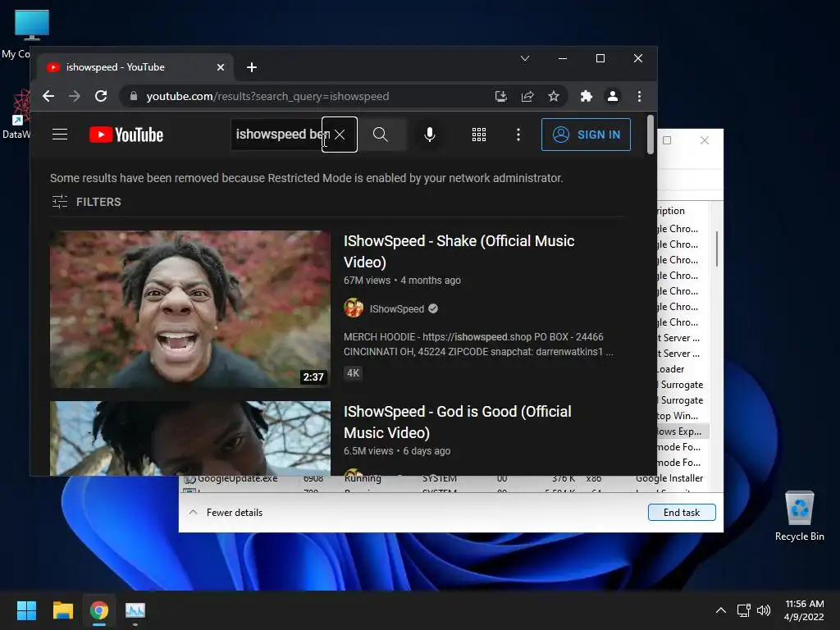Go forward with Chrome forward arrow
840x630 pixels.
coord(75,97)
